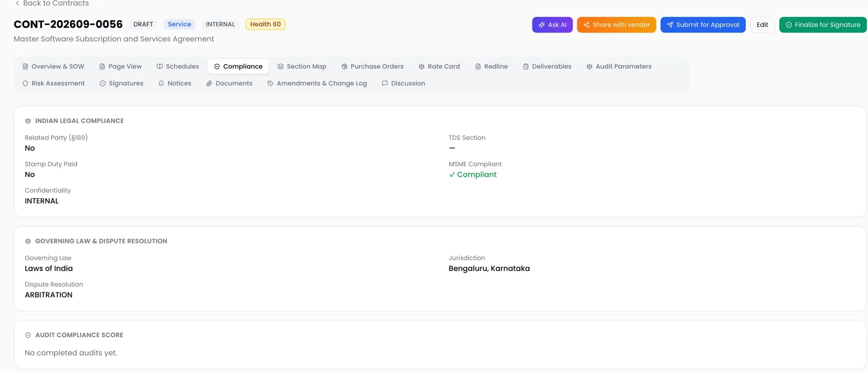Viewport: 868px width, 372px height.
Task: Click the sparkle icon on Ask AI
Action: point(542,25)
